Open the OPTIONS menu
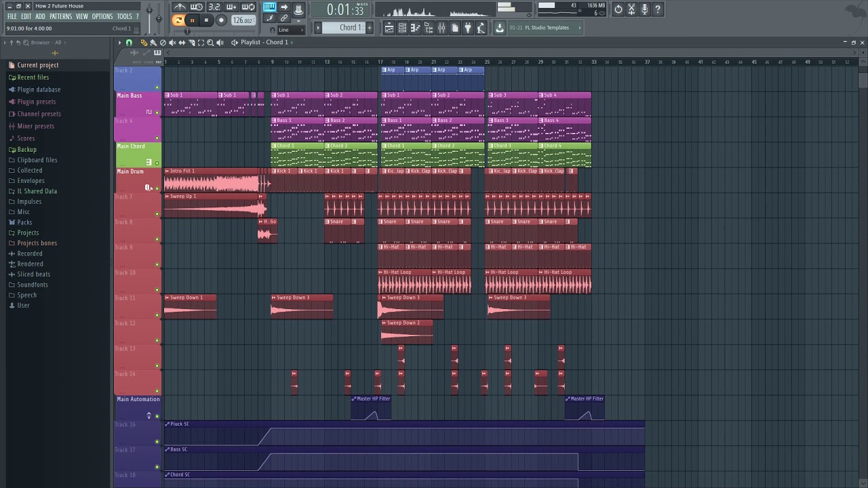Image resolution: width=868 pixels, height=488 pixels. click(x=102, y=16)
